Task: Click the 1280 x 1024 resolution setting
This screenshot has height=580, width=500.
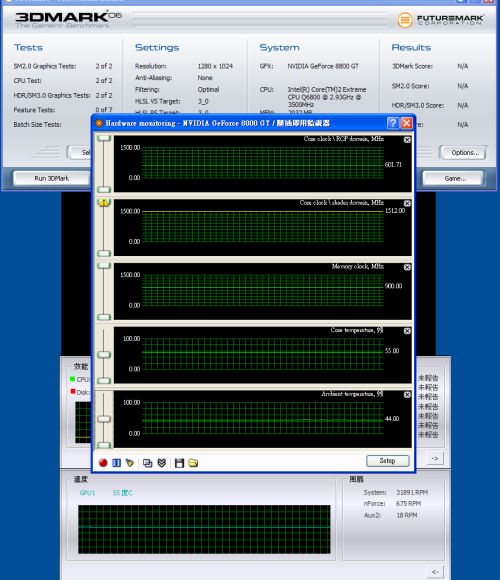Action: [x=215, y=66]
